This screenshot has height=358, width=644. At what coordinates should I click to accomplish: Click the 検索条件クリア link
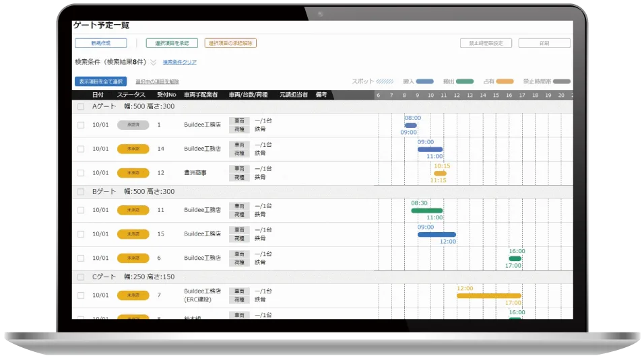(179, 62)
